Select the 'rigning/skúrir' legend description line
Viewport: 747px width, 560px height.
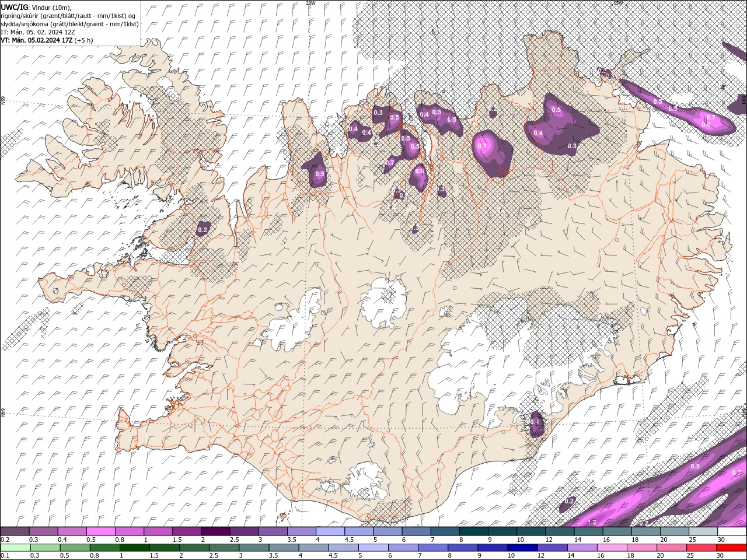pyautogui.click(x=68, y=15)
